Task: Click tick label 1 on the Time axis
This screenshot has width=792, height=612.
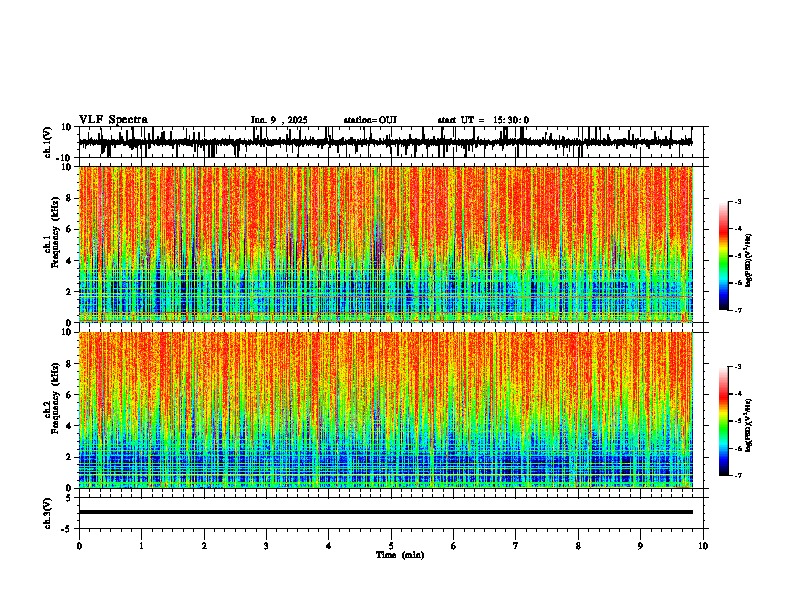Action: pyautogui.click(x=141, y=546)
